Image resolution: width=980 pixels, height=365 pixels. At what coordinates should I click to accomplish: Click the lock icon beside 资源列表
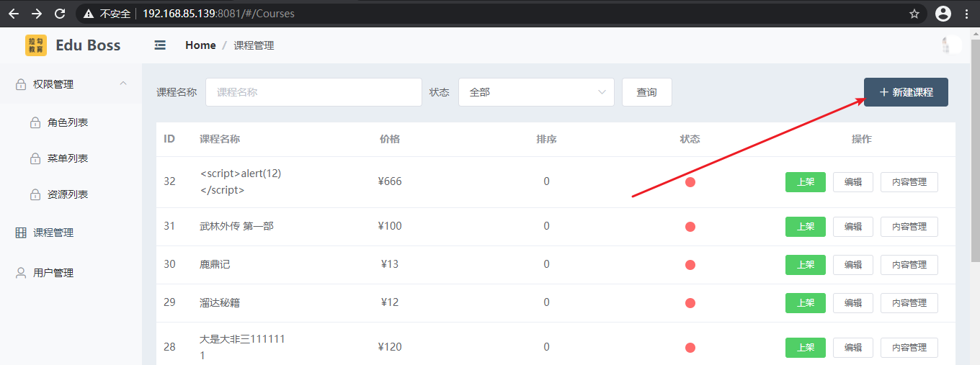(x=35, y=195)
